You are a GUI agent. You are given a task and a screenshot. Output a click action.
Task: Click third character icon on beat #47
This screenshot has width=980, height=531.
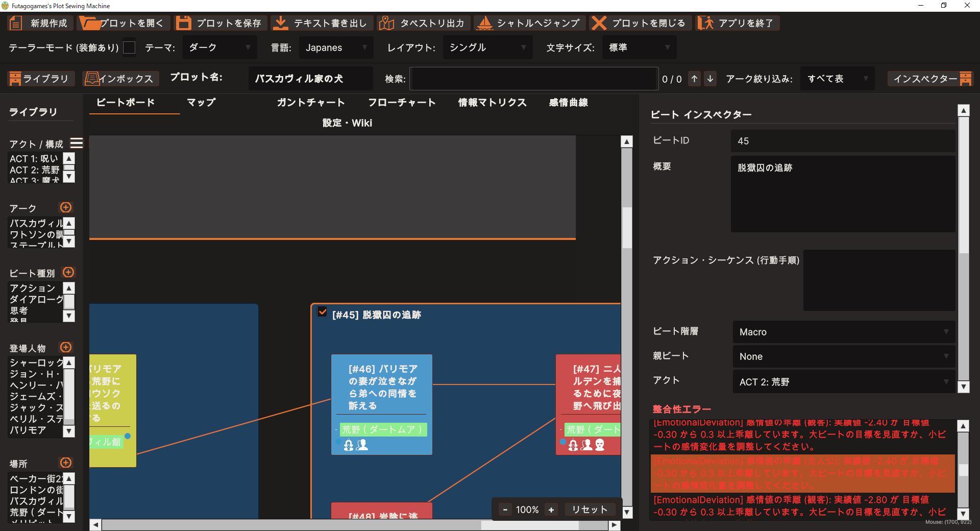click(600, 445)
